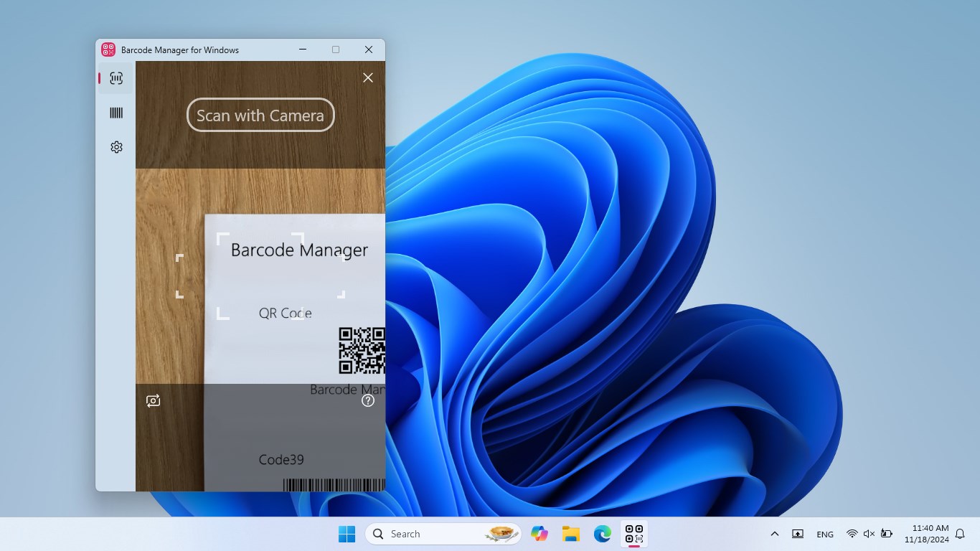The image size is (980, 551).
Task: Open the ENG language switcher
Action: (x=825, y=534)
